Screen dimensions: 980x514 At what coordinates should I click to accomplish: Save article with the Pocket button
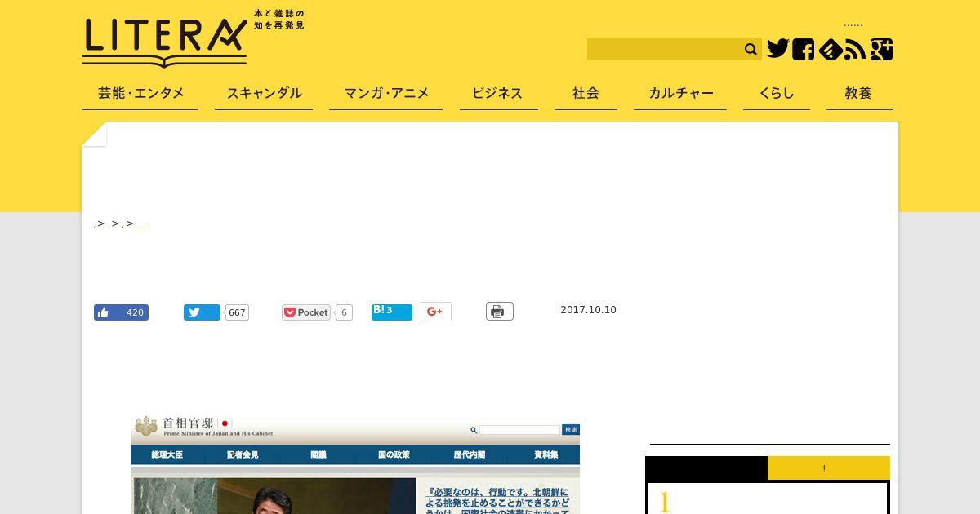click(306, 312)
